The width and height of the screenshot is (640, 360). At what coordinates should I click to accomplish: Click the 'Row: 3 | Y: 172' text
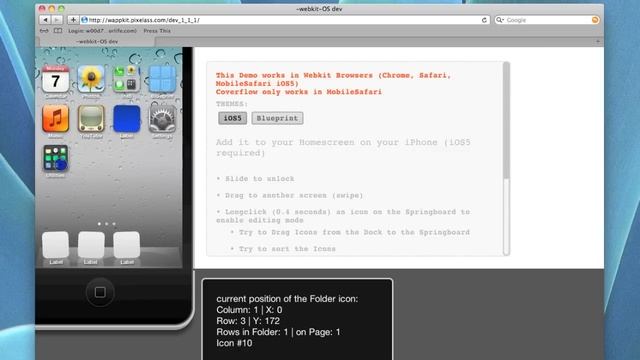point(248,321)
